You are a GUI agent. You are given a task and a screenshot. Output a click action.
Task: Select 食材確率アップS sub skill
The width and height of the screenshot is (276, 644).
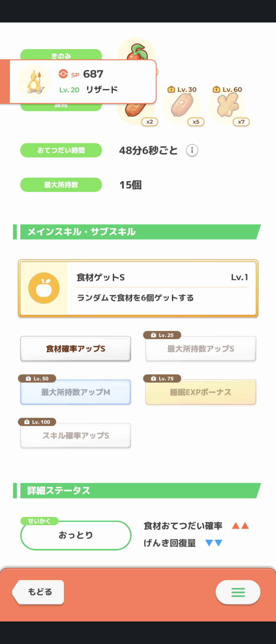click(76, 349)
